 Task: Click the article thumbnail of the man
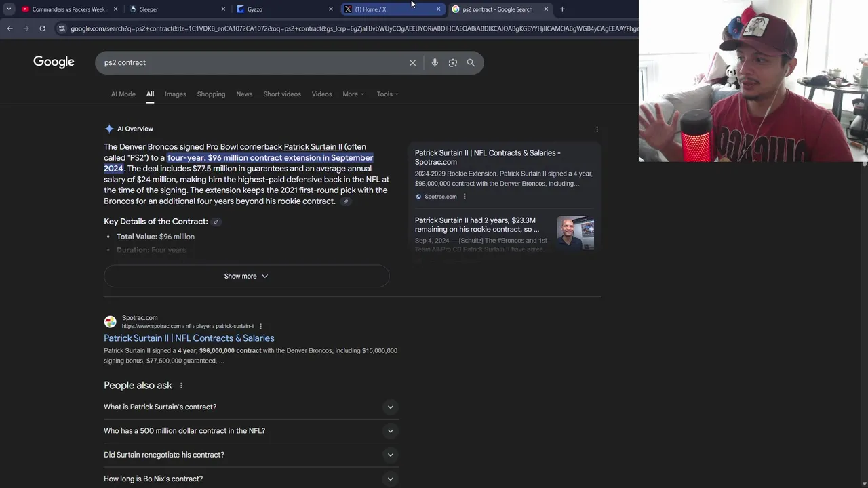(x=575, y=233)
